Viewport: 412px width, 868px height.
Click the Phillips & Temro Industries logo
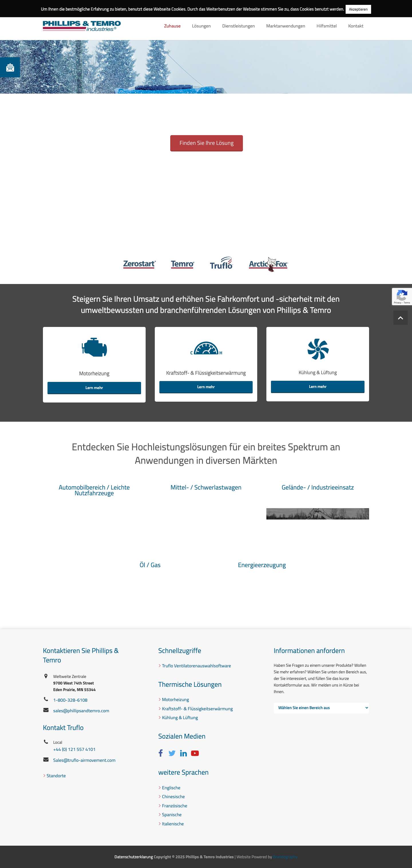pos(82,26)
